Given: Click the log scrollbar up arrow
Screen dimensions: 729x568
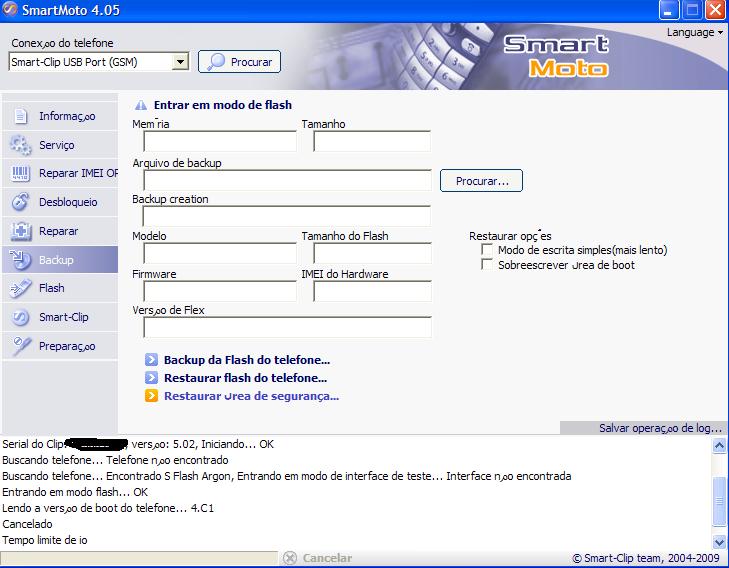Looking at the screenshot, I should pyautogui.click(x=719, y=446).
